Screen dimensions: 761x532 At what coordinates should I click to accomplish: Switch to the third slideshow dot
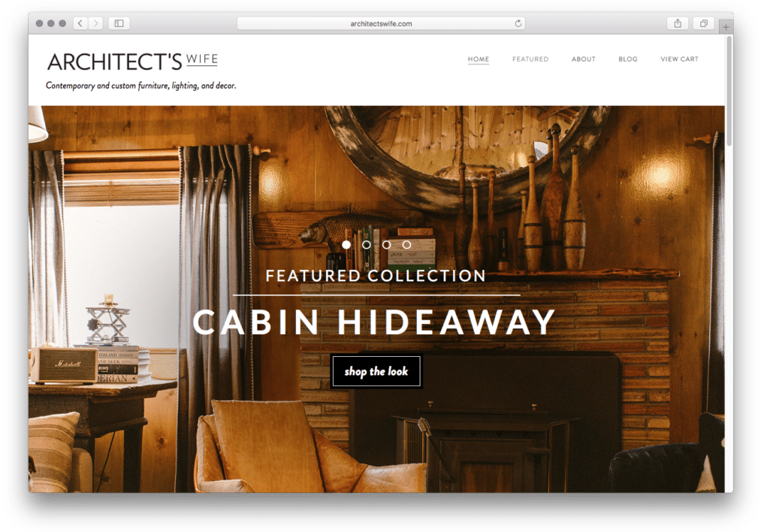(386, 245)
